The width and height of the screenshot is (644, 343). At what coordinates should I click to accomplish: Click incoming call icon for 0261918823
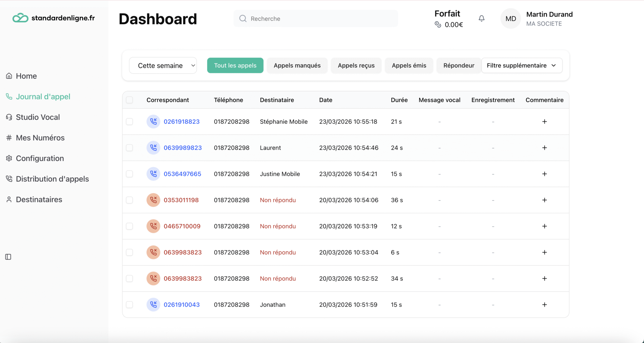[x=153, y=121]
